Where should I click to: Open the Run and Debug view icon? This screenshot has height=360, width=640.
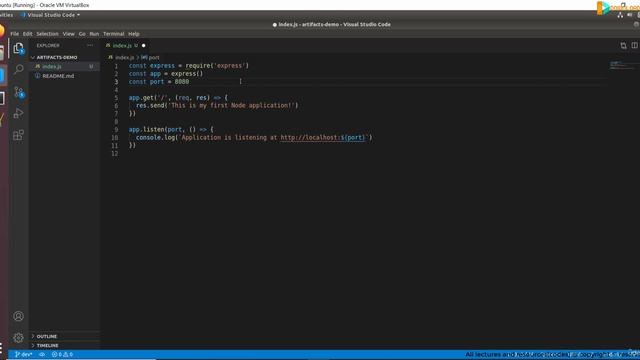tap(18, 113)
